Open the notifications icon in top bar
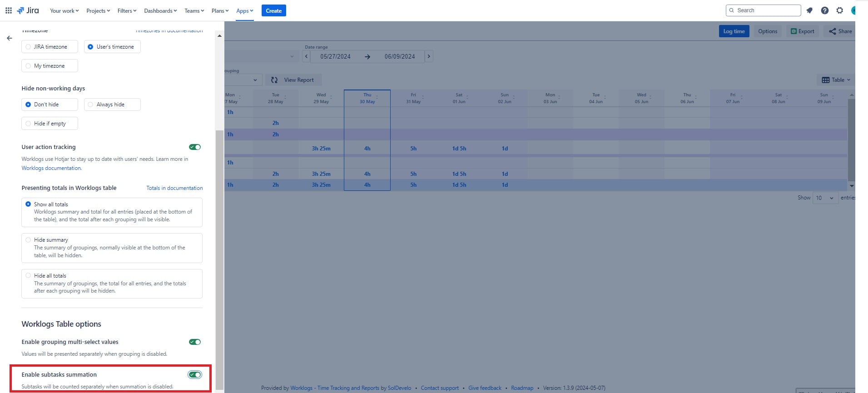Viewport: 868px width, 393px height. tap(809, 10)
